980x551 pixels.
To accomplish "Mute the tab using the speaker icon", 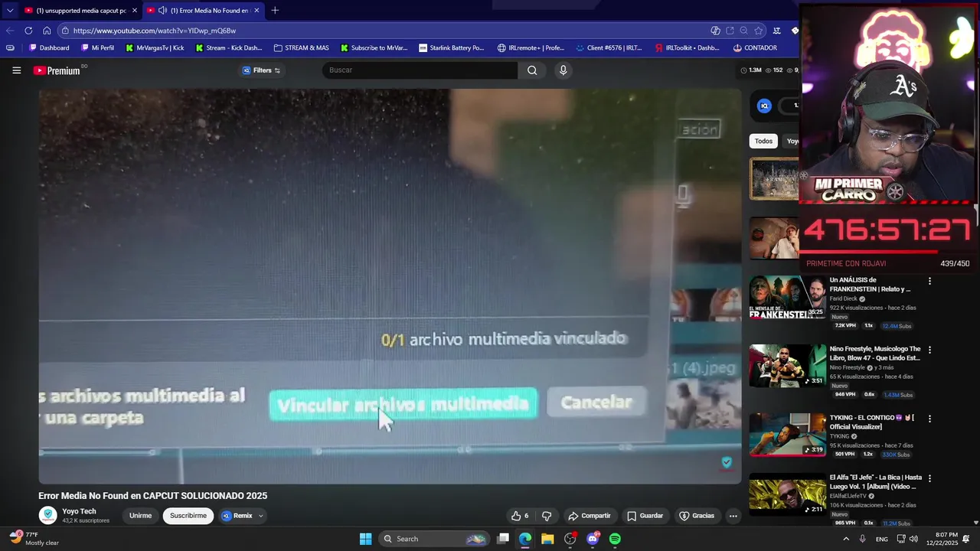I will coord(162,11).
